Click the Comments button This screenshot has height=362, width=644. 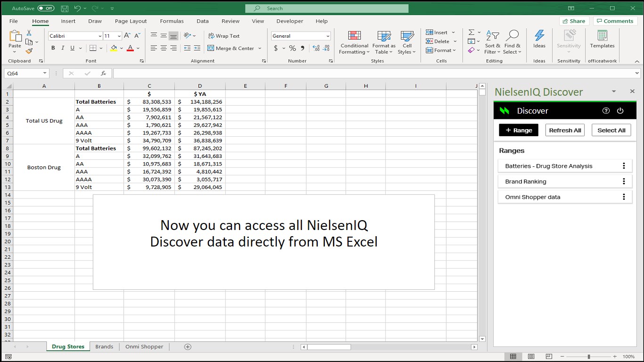(615, 21)
